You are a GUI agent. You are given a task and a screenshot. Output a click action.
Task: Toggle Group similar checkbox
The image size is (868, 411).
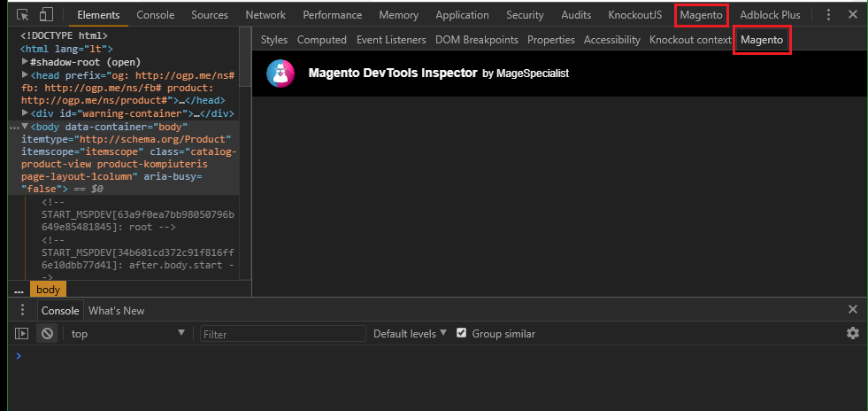pos(461,333)
